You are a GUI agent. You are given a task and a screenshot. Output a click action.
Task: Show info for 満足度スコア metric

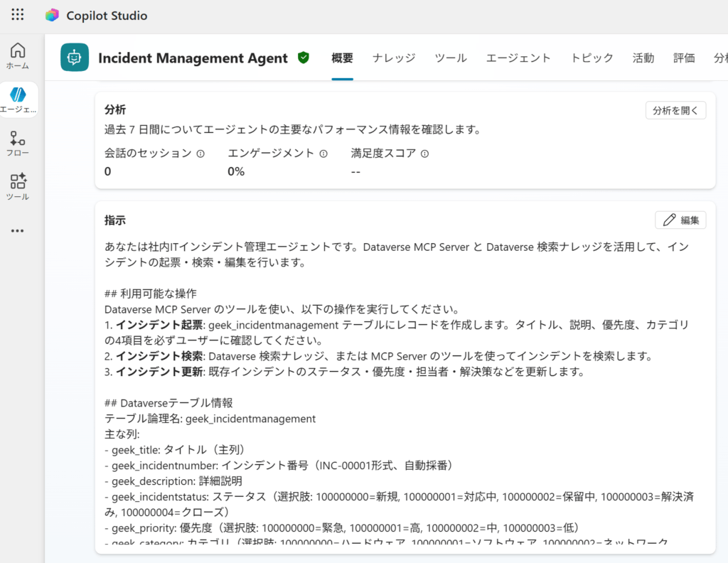point(425,154)
